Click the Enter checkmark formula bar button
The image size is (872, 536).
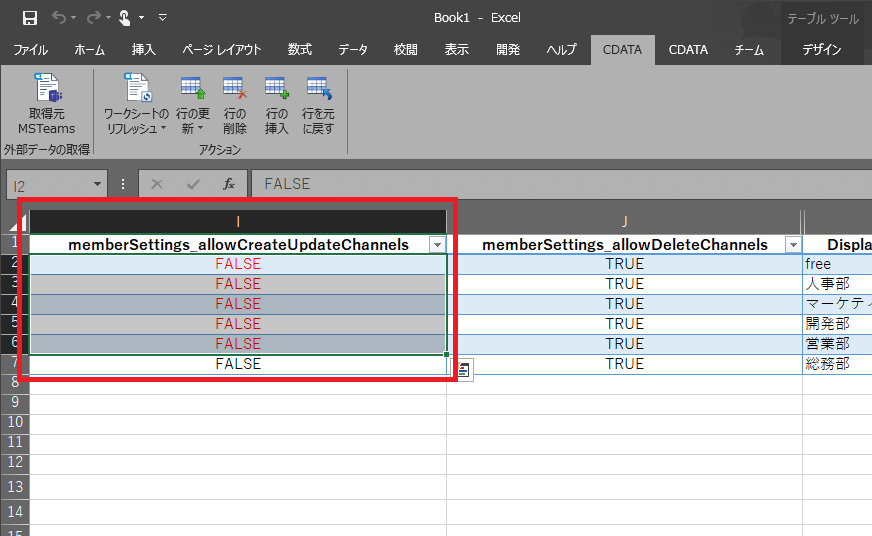[x=193, y=184]
